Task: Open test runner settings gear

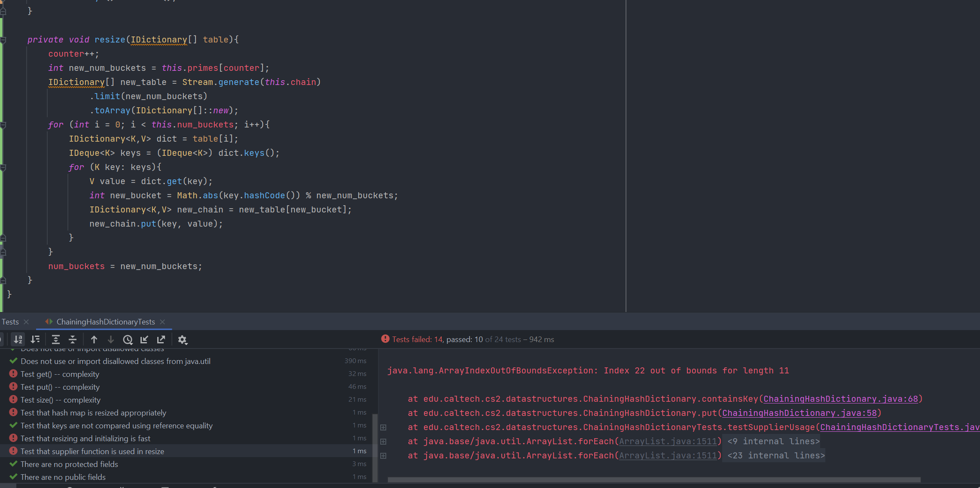Action: click(182, 339)
